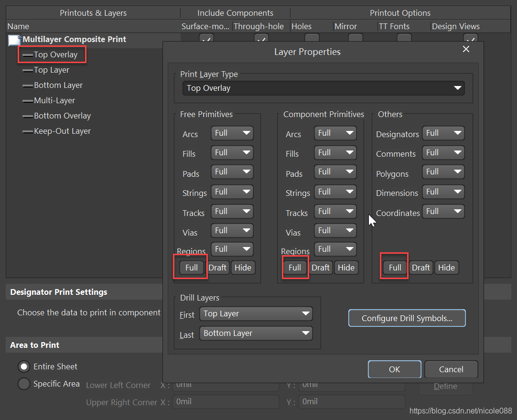Close the Layer Properties dialog with X
The height and width of the screenshot is (420, 517).
pyautogui.click(x=466, y=49)
